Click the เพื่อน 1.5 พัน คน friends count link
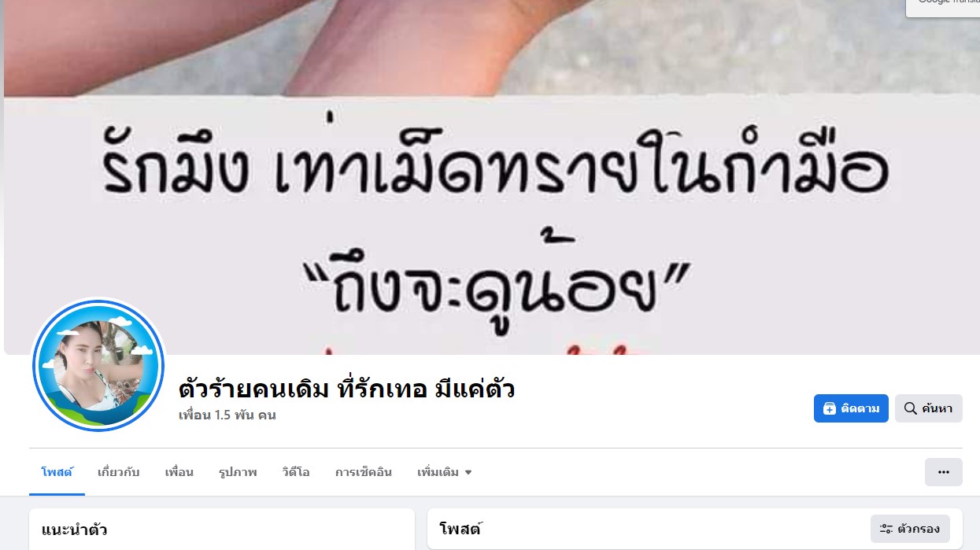 227,415
